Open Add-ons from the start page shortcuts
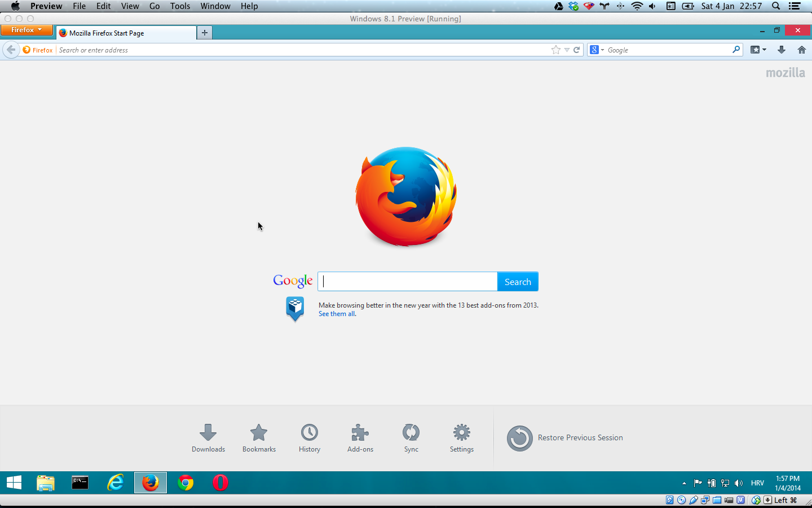 360,438
